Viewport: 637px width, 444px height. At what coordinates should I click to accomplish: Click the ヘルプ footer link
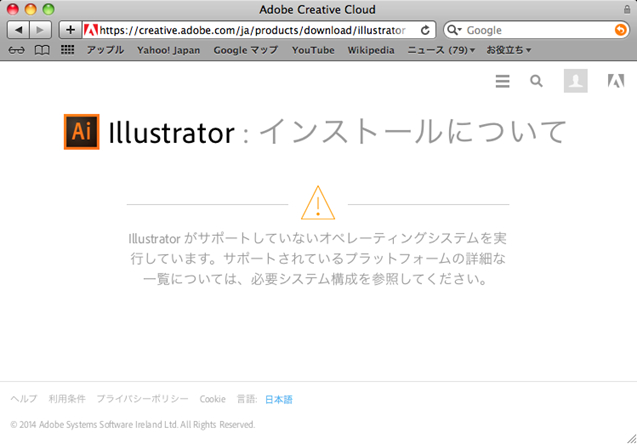pyautogui.click(x=24, y=399)
